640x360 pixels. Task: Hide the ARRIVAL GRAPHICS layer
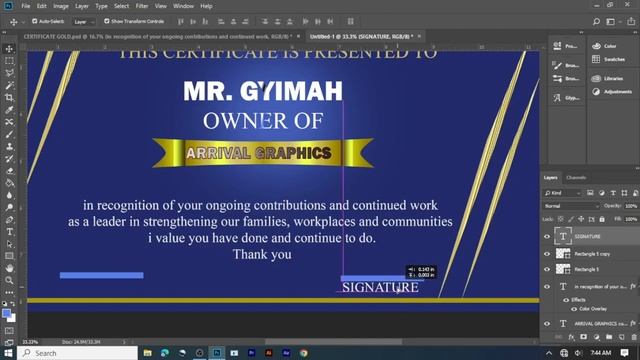(x=547, y=324)
